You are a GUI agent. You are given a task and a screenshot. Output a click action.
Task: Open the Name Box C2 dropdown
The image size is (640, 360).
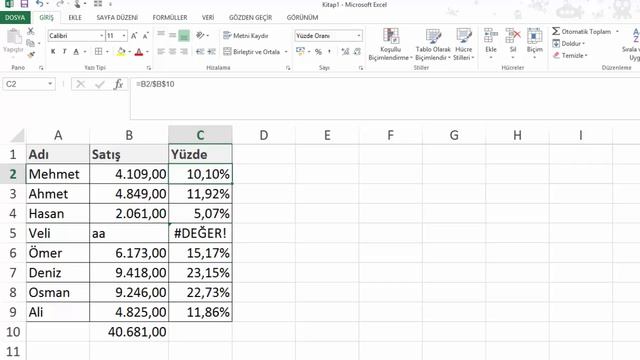(50, 84)
